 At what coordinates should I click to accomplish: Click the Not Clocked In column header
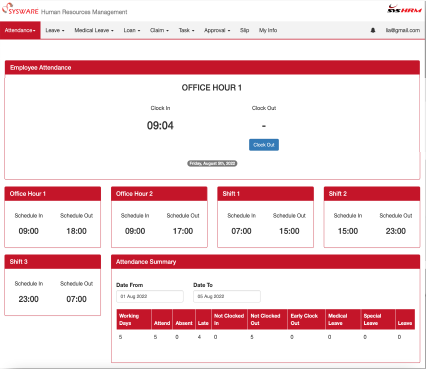229,319
